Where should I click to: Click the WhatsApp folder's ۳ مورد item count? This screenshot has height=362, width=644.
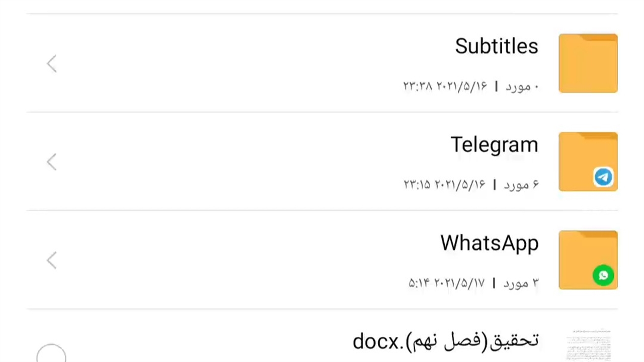[521, 284]
